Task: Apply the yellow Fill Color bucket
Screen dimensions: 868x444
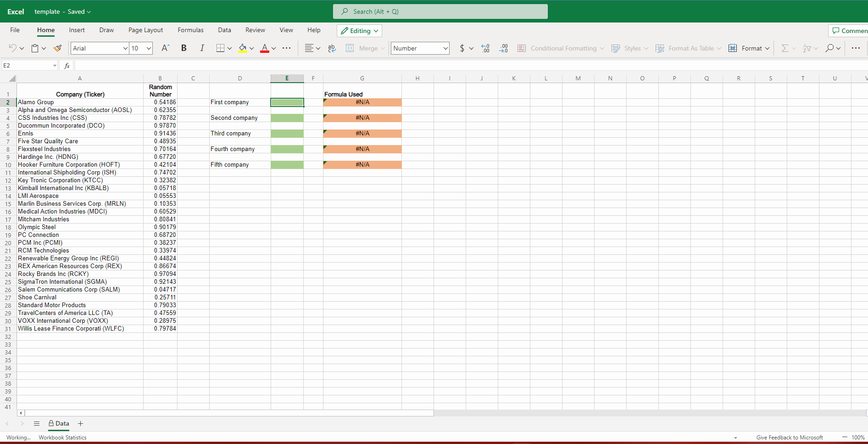Action: (x=243, y=48)
